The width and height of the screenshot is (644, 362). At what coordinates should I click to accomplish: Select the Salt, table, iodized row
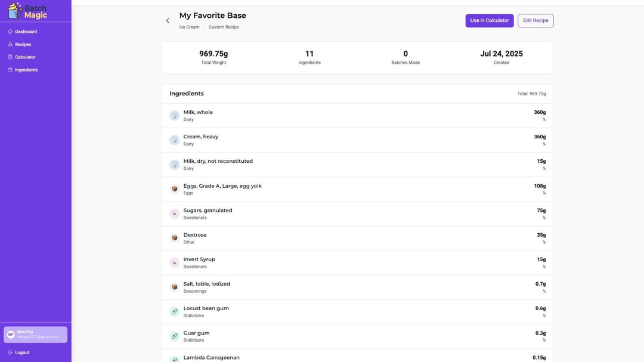(x=357, y=287)
